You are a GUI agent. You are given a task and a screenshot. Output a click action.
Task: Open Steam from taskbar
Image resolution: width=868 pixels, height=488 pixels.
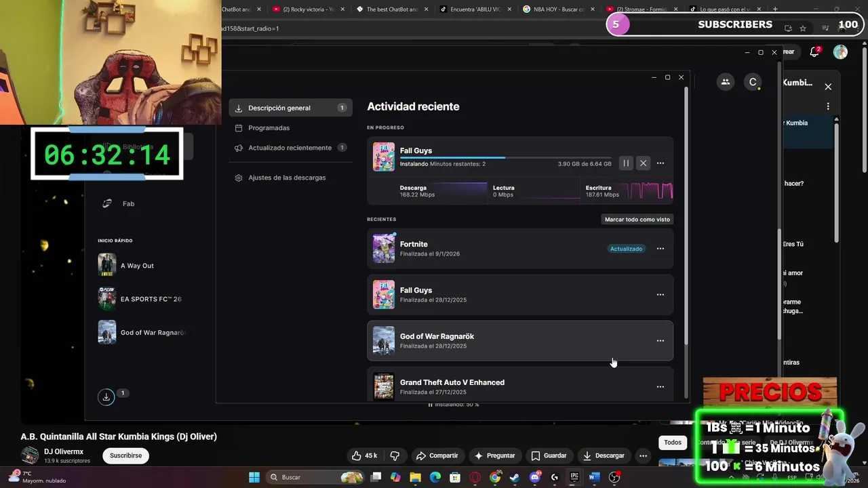(x=515, y=477)
